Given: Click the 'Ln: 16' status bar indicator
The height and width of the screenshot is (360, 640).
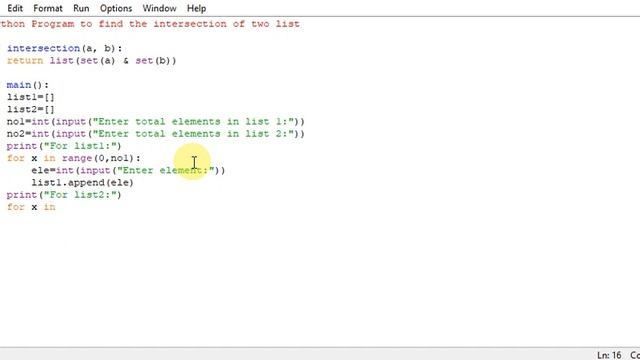Looking at the screenshot, I should [x=609, y=355].
